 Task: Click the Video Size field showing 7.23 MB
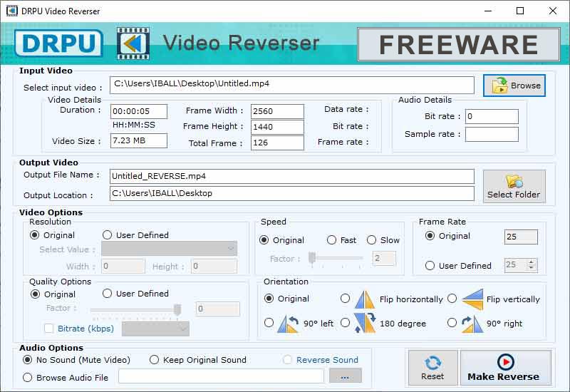pyautogui.click(x=139, y=140)
